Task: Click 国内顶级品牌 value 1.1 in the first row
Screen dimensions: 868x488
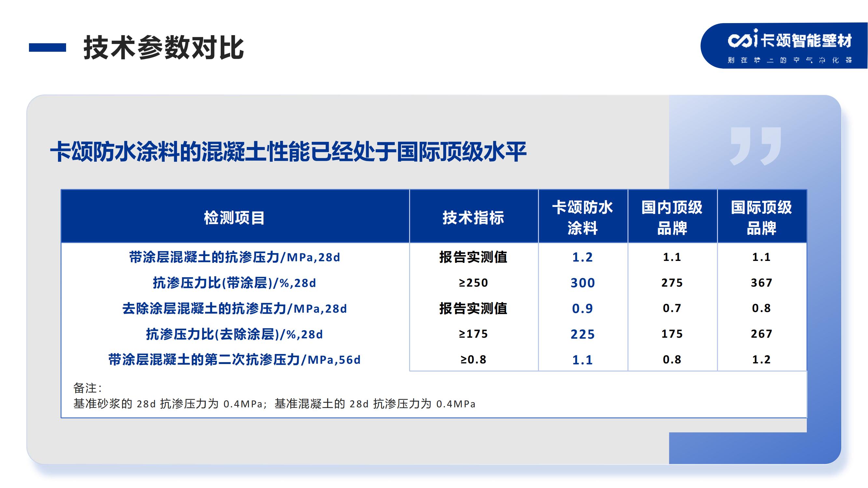Action: pyautogui.click(x=672, y=257)
